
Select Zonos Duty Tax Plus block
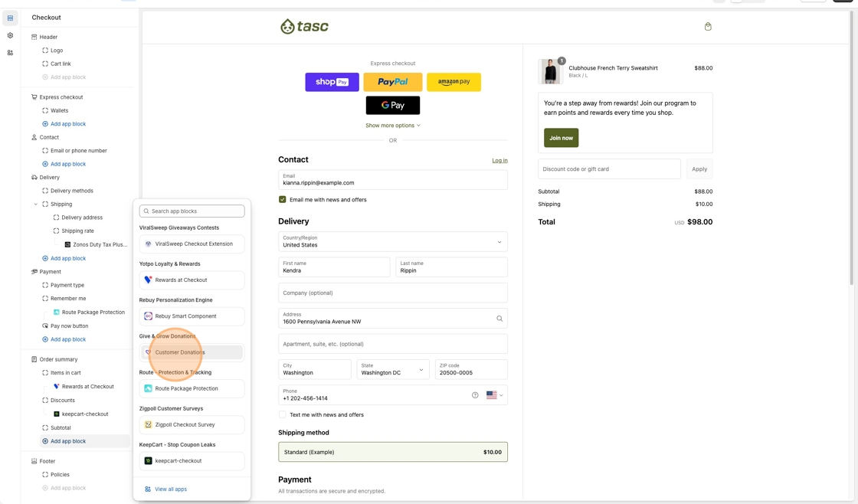[x=100, y=244]
